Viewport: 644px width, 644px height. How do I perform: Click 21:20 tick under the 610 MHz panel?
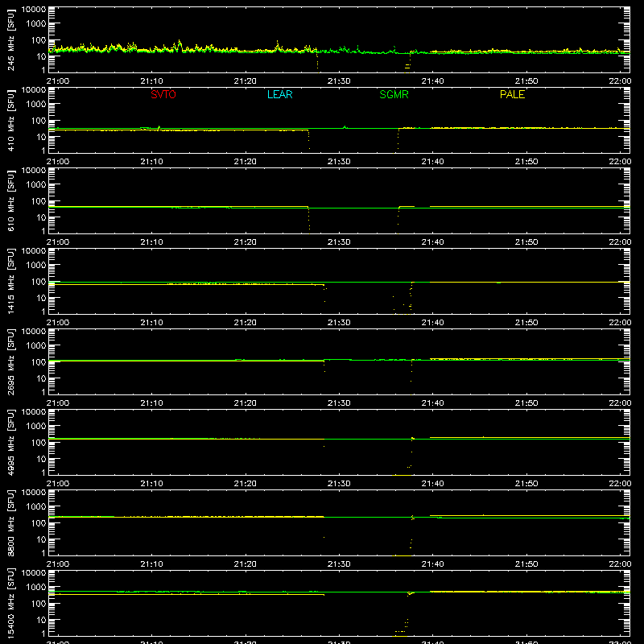pos(246,242)
